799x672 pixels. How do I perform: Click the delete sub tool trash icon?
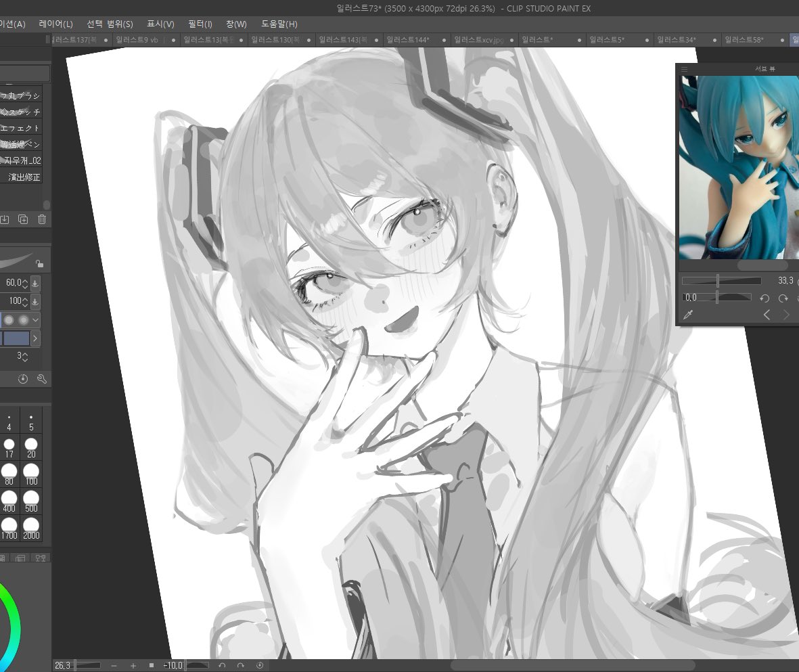click(42, 219)
